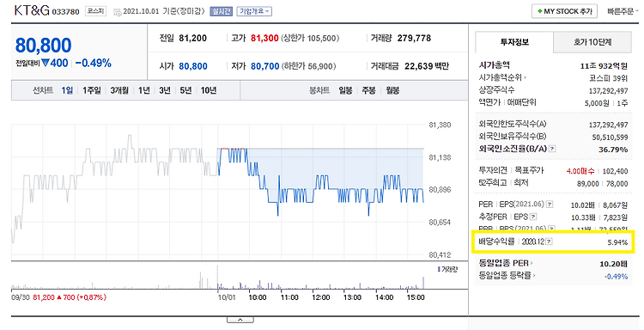Click the PER value 10.02배
The image size is (644, 330).
(583, 205)
